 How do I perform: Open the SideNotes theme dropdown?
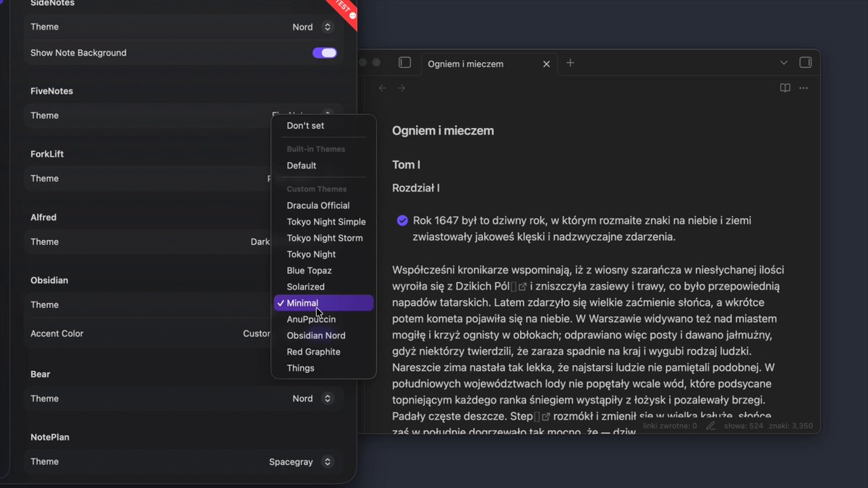point(312,27)
